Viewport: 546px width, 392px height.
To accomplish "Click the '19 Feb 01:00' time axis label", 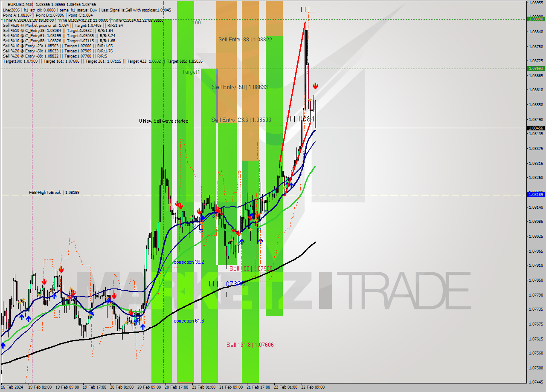I will tap(40, 387).
